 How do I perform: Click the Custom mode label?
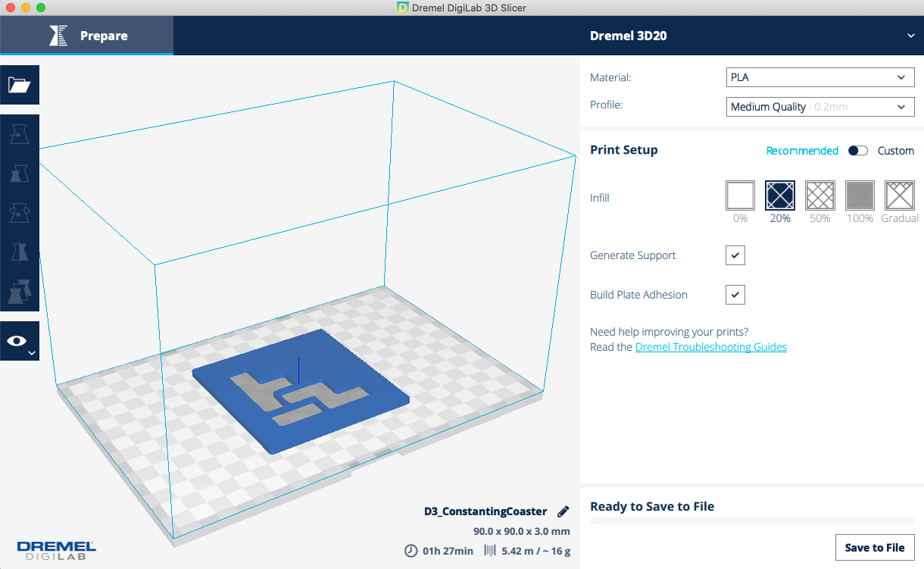coord(896,151)
